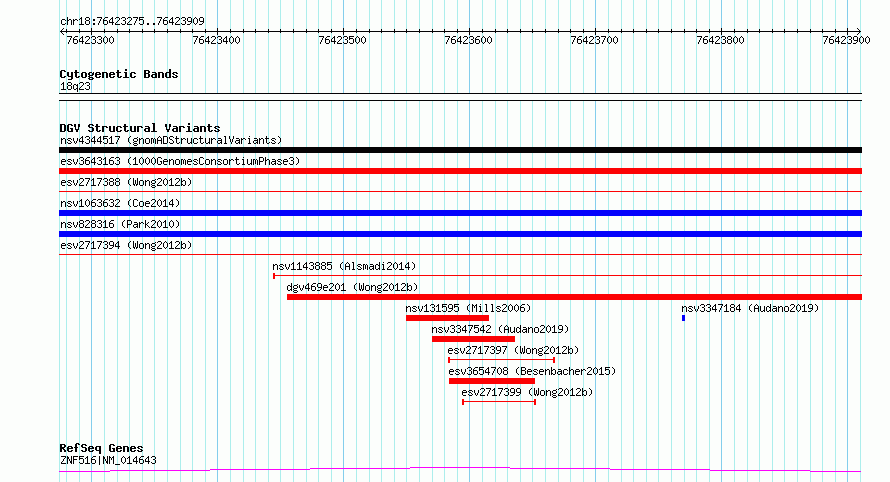Select the 18q23 band label
The image size is (890, 482).
tap(75, 86)
